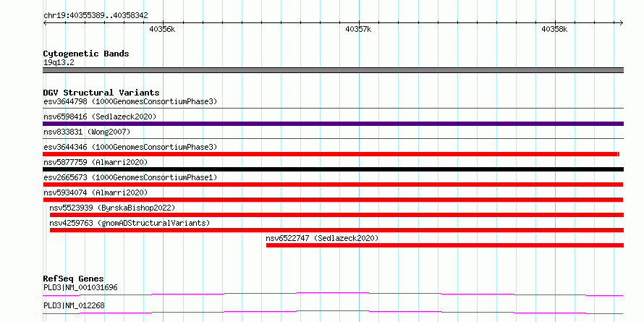The height and width of the screenshot is (322, 644).
Task: Select the red esv2665673 variant bar
Action: [x=333, y=185]
